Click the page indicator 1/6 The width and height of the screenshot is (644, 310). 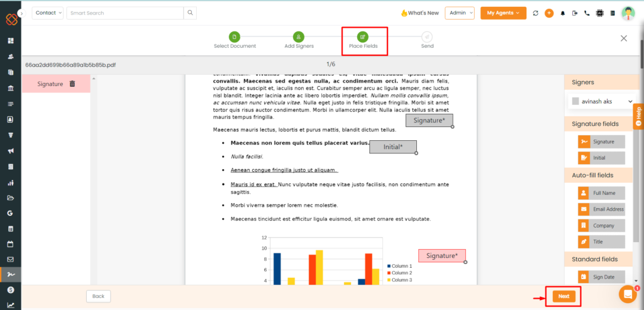coord(331,64)
